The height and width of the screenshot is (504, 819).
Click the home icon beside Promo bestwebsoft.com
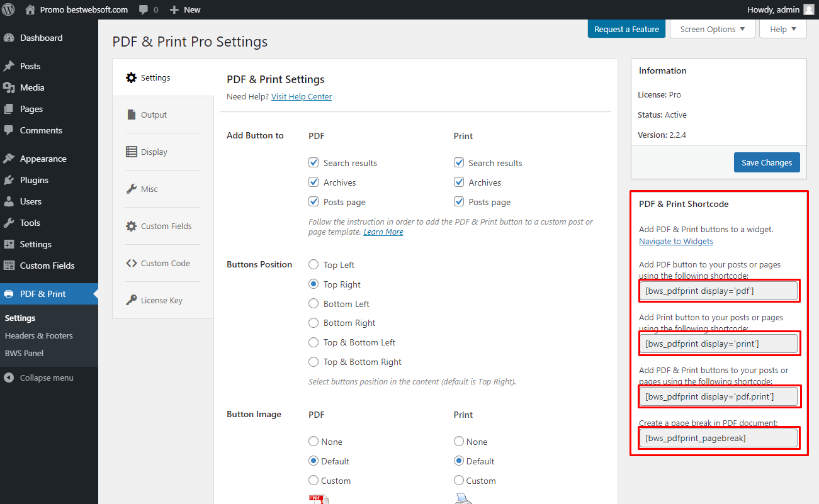pyautogui.click(x=30, y=9)
